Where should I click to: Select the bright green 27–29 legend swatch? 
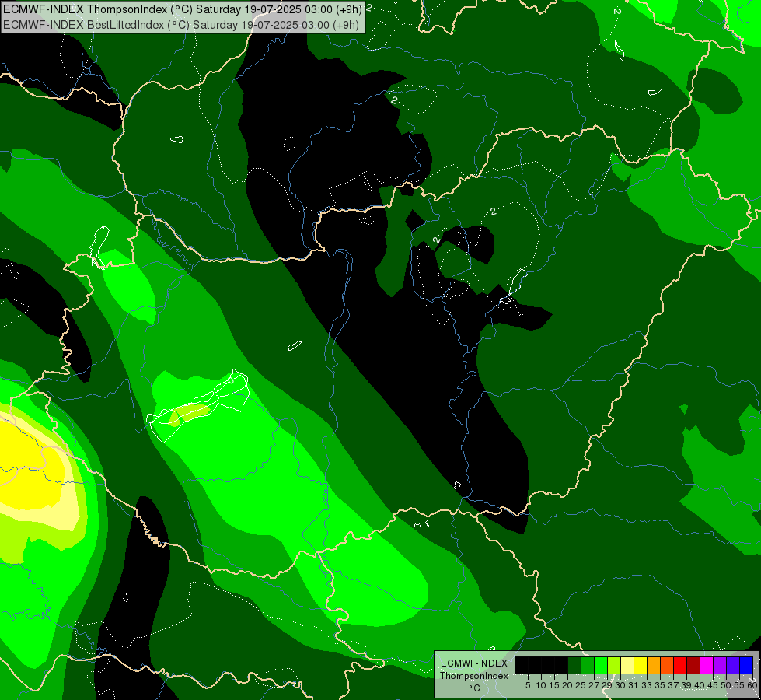tap(601, 665)
